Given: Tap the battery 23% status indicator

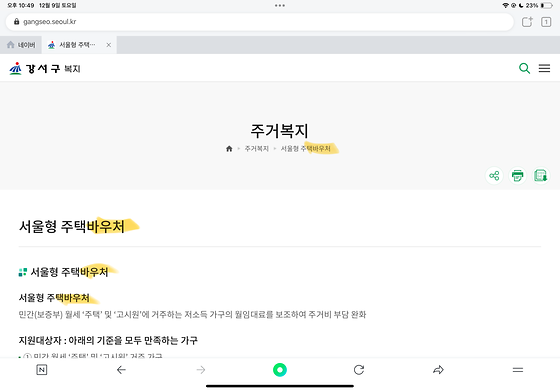Looking at the screenshot, I should [x=539, y=5].
